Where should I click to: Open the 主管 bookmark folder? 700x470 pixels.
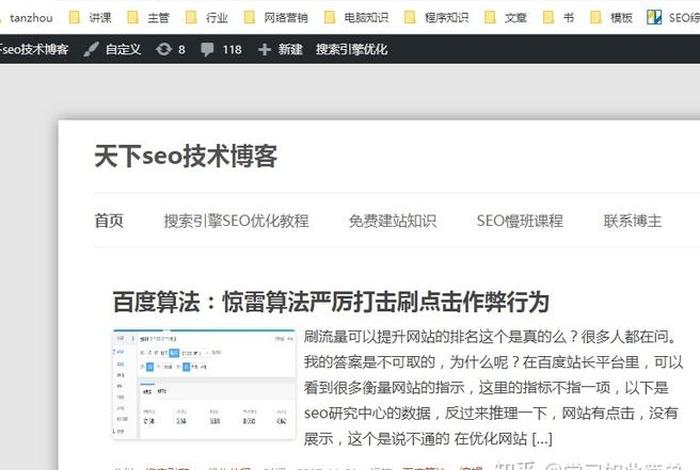pos(148,18)
